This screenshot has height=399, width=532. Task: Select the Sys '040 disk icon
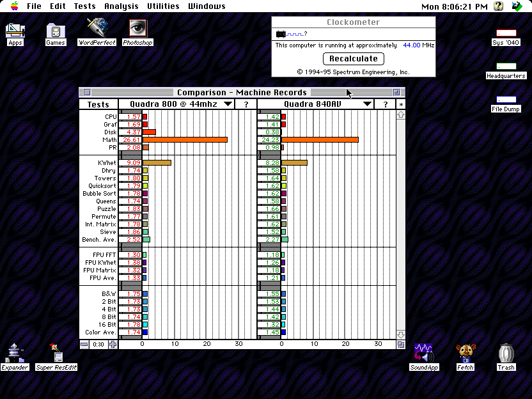(506, 33)
